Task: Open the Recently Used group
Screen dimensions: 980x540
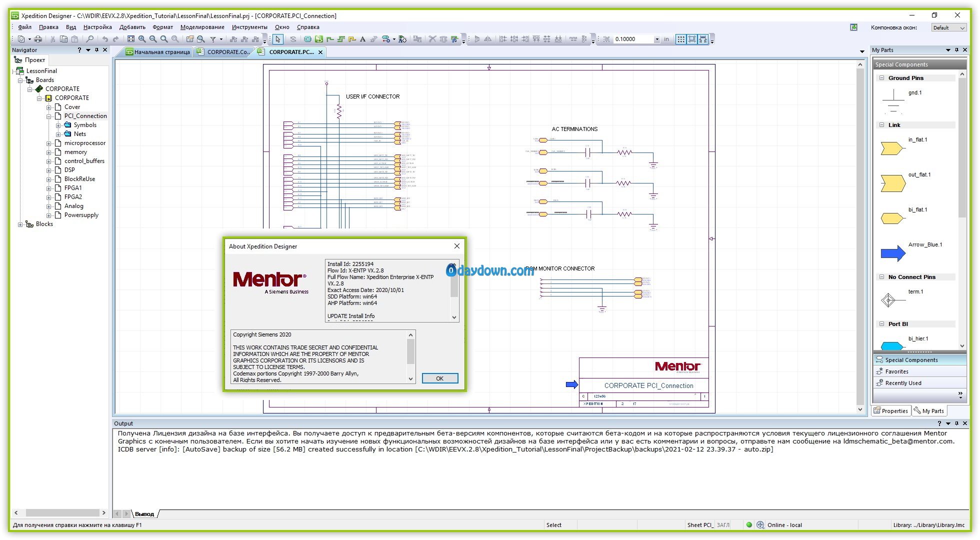Action: click(x=919, y=383)
